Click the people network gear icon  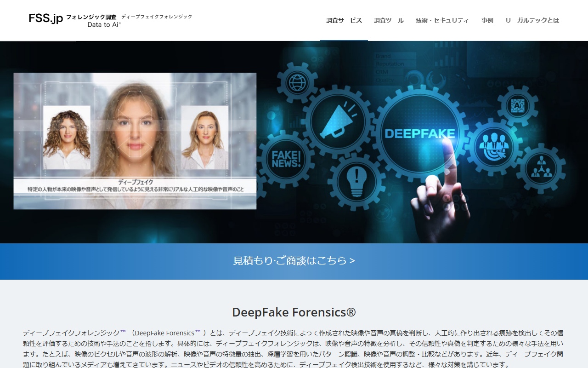tap(541, 167)
